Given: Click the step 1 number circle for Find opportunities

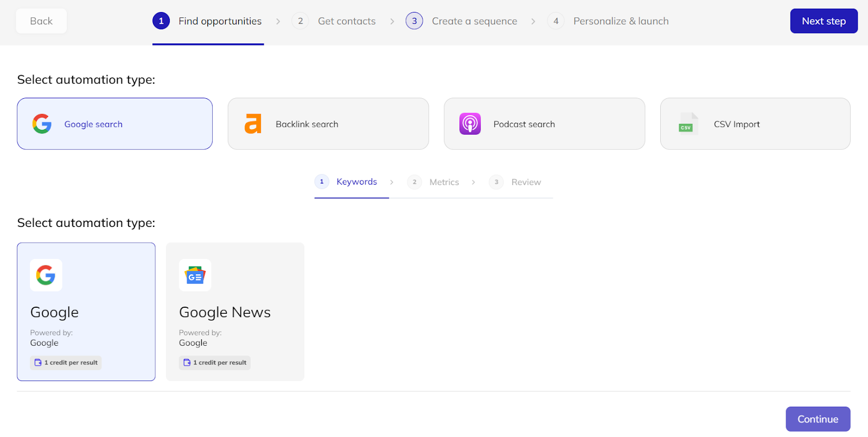Looking at the screenshot, I should [x=161, y=21].
